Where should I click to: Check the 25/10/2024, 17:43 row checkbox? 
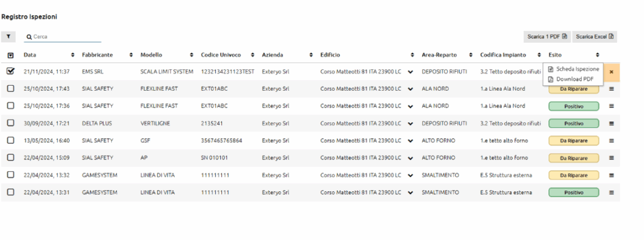(11, 89)
